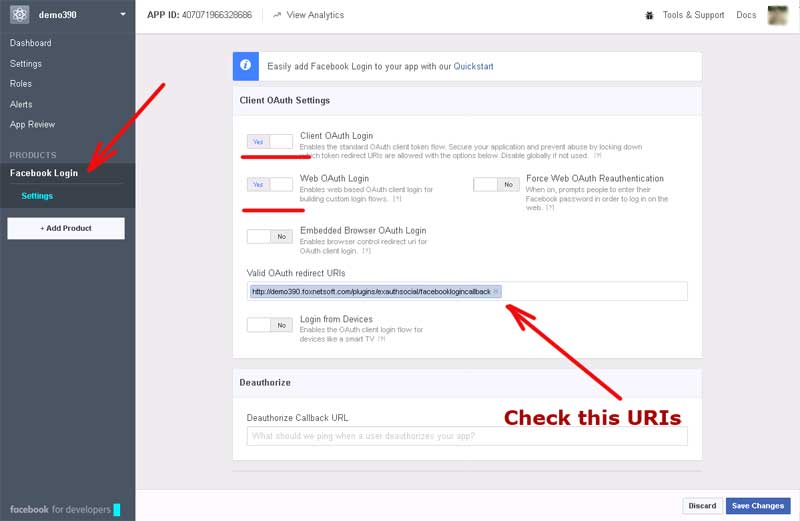Image resolution: width=800 pixels, height=521 pixels.
Task: Click the bug icon beside Tools & Support
Action: tap(649, 15)
